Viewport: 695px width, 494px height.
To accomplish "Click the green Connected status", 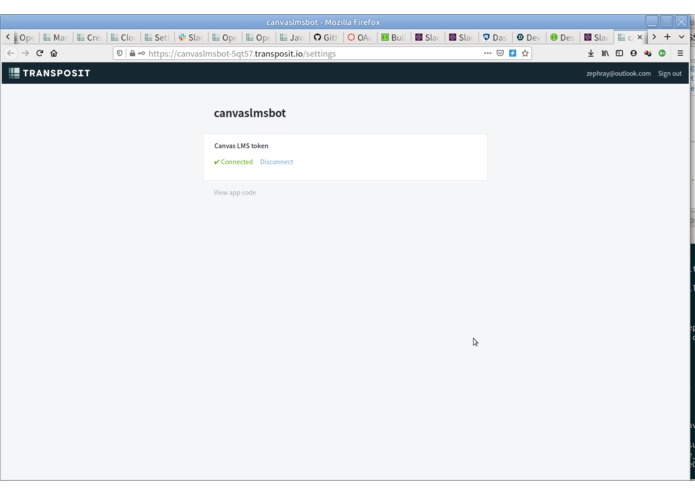I will pyautogui.click(x=233, y=162).
